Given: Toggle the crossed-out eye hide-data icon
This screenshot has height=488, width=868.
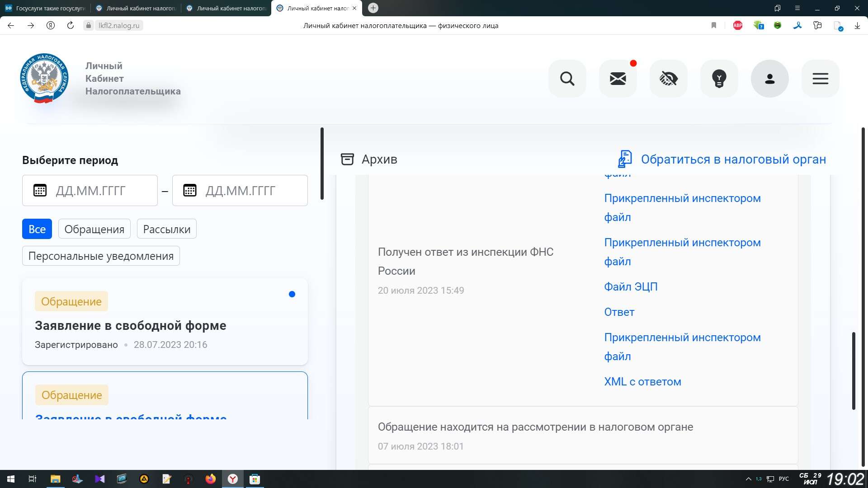Looking at the screenshot, I should 668,79.
